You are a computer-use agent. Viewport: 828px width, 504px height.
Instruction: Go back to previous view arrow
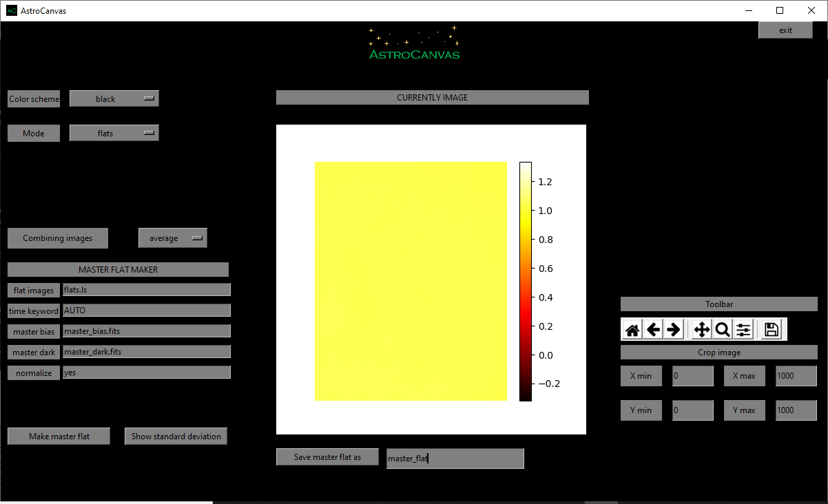click(653, 330)
